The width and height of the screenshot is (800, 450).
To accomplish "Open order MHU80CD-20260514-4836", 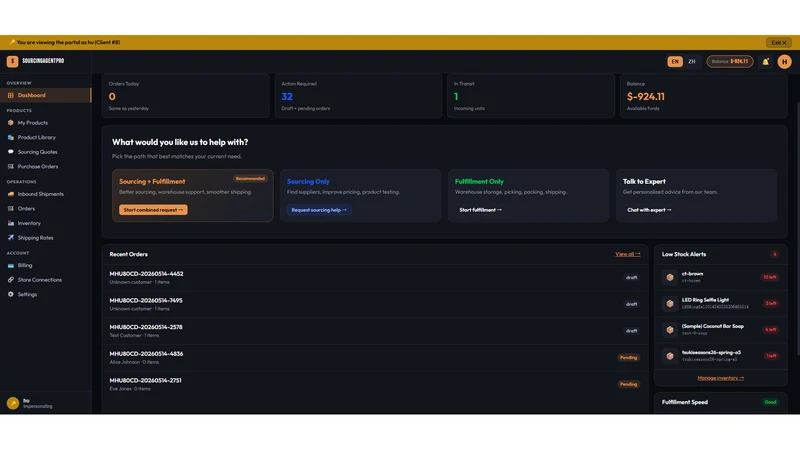I will (x=374, y=357).
